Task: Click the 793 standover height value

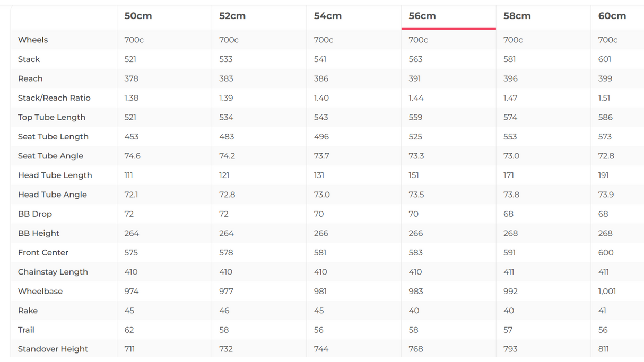Action: click(510, 349)
